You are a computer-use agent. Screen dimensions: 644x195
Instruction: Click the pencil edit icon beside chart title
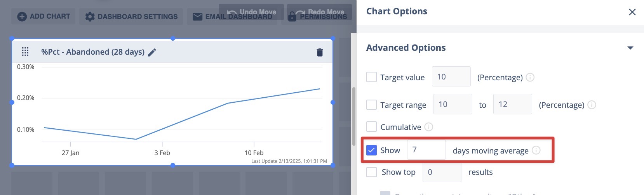(x=152, y=52)
